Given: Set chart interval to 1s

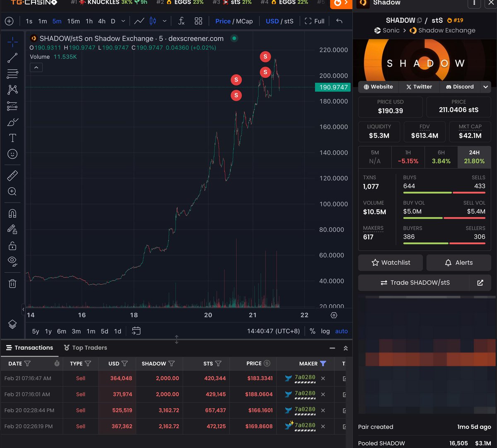Looking at the screenshot, I should [x=29, y=21].
